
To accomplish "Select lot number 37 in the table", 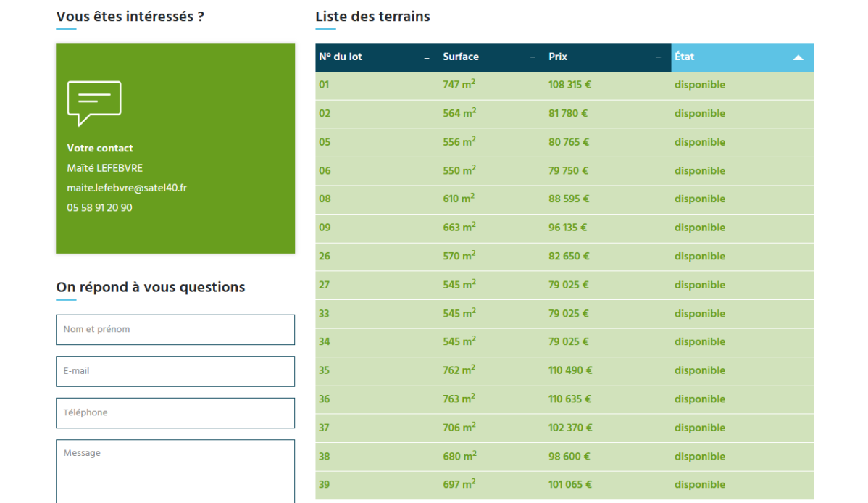I will pyautogui.click(x=325, y=428).
